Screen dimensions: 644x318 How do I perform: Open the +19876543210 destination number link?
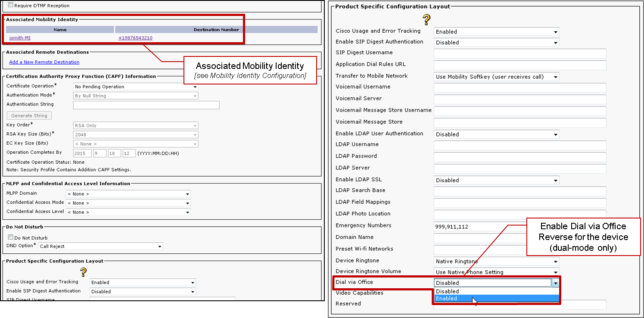(135, 38)
